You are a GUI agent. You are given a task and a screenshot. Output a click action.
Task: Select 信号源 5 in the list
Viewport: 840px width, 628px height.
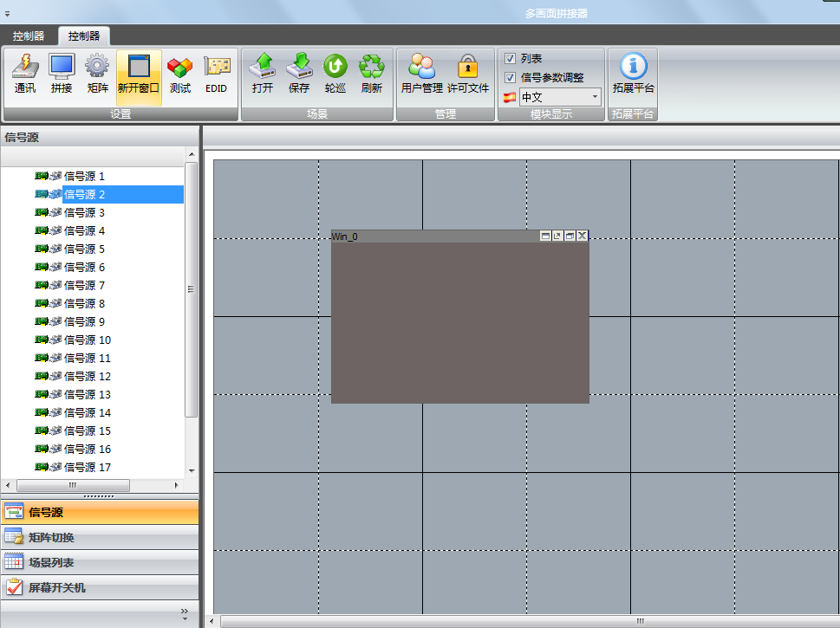tap(84, 249)
